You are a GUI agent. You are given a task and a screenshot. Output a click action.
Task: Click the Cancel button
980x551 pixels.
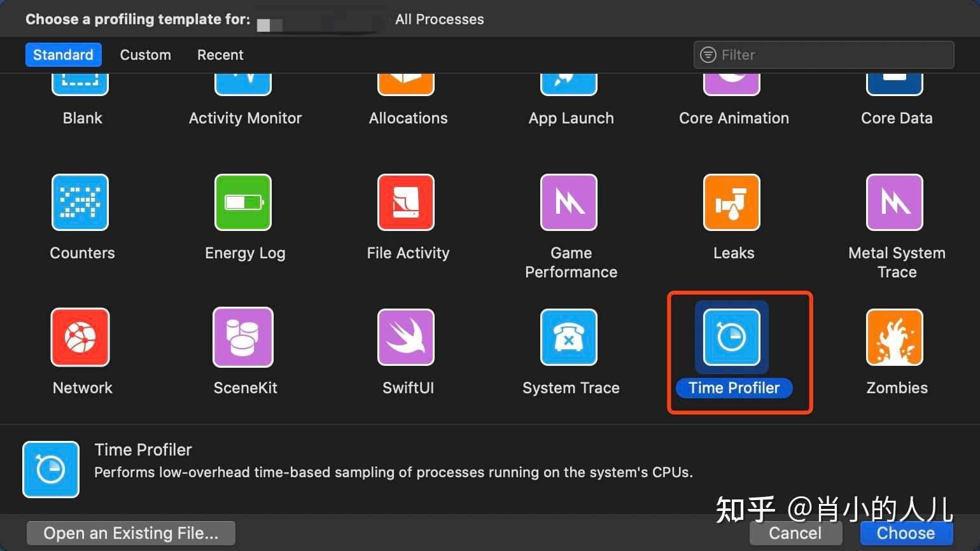pos(795,533)
